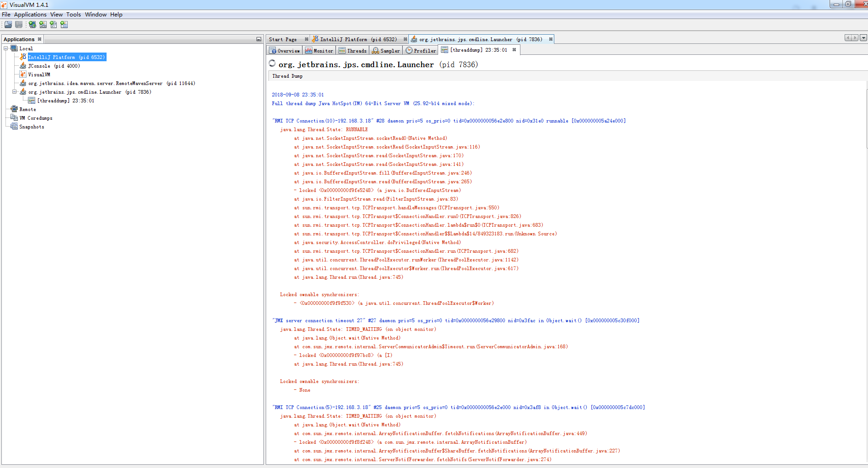Screen dimensions: 868x468
Task: Click the VisualVM application icon in tree
Action: tap(23, 74)
